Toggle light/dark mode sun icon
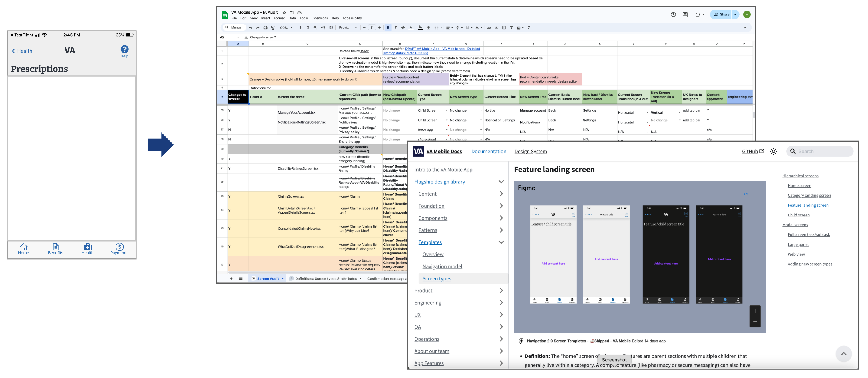Screen dimensions: 868x378 point(773,152)
